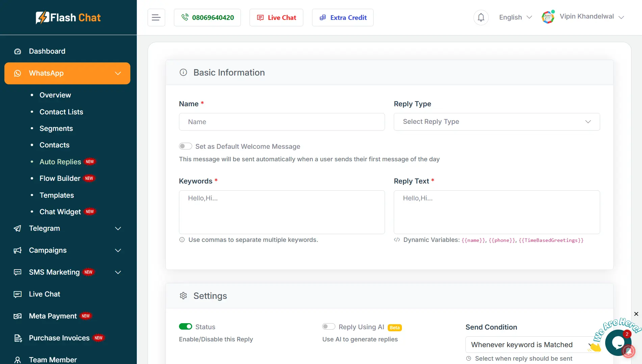Viewport: 642px width, 364px height.
Task: Click the user profile avatar icon
Action: (x=548, y=17)
